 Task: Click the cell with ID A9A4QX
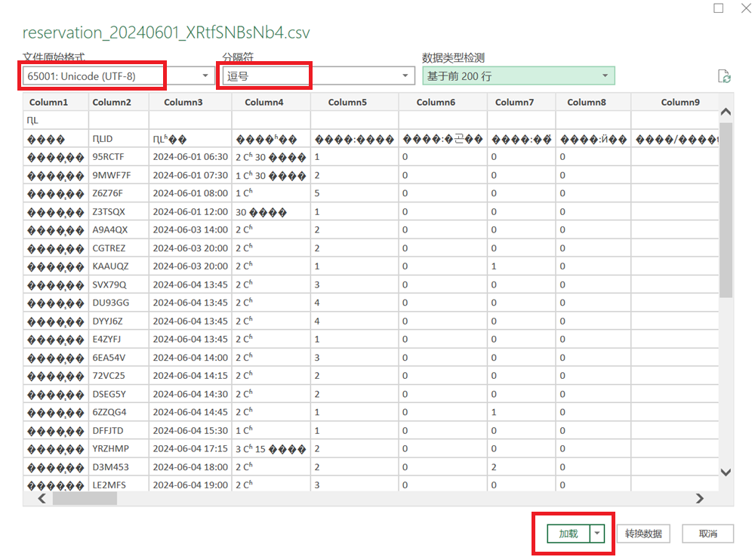pos(119,229)
